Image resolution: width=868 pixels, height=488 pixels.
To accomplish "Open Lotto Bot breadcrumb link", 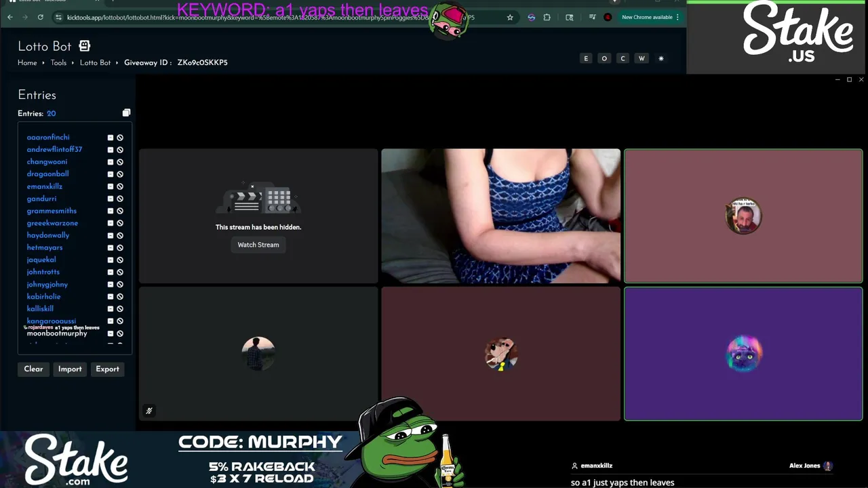I will point(95,62).
